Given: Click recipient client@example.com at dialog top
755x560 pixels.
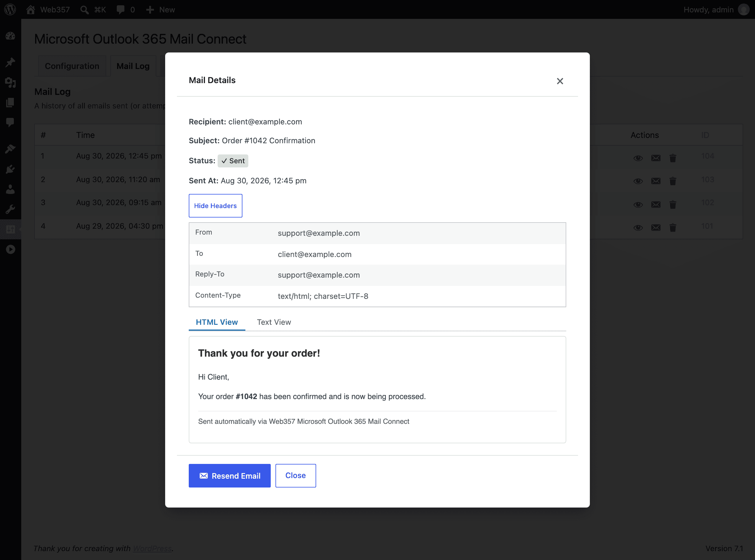Looking at the screenshot, I should pyautogui.click(x=265, y=122).
